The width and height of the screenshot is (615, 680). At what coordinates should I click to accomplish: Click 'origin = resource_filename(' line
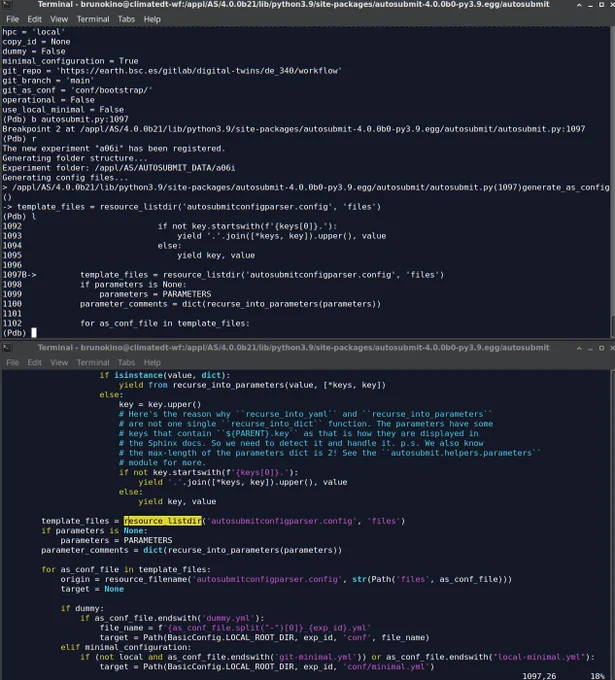point(286,579)
